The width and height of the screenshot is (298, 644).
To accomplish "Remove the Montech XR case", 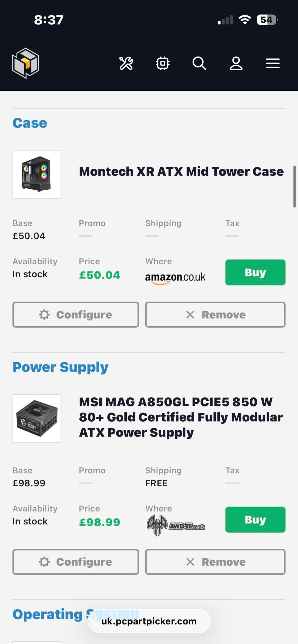I will [x=215, y=315].
